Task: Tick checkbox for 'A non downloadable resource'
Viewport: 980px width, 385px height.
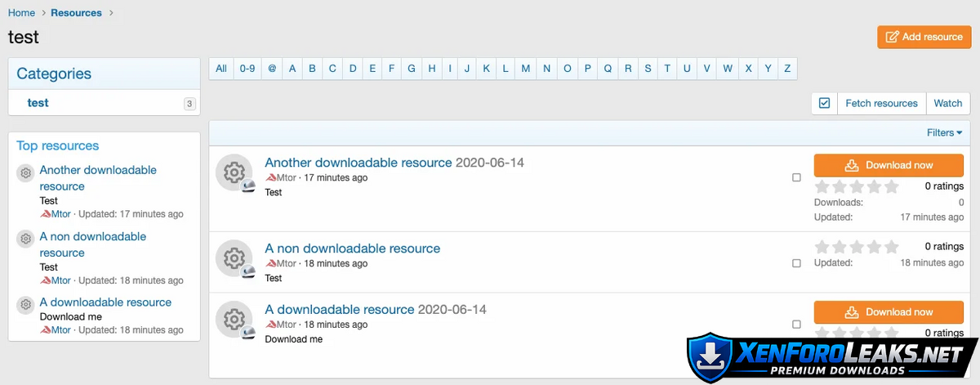Action: 796,263
